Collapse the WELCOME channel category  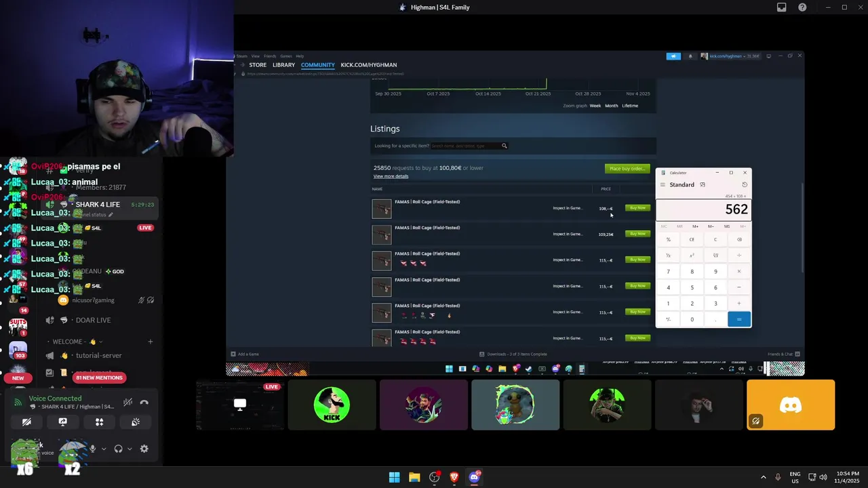point(75,342)
